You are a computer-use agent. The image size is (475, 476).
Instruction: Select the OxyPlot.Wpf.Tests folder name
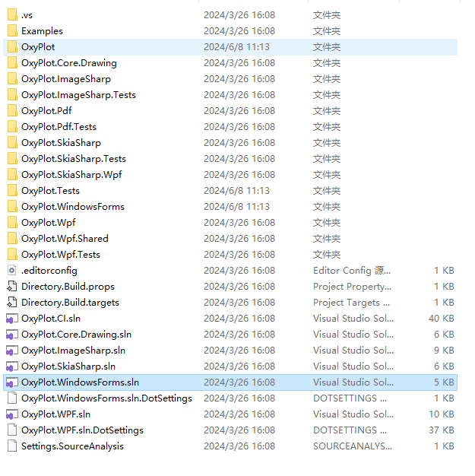pyautogui.click(x=61, y=255)
